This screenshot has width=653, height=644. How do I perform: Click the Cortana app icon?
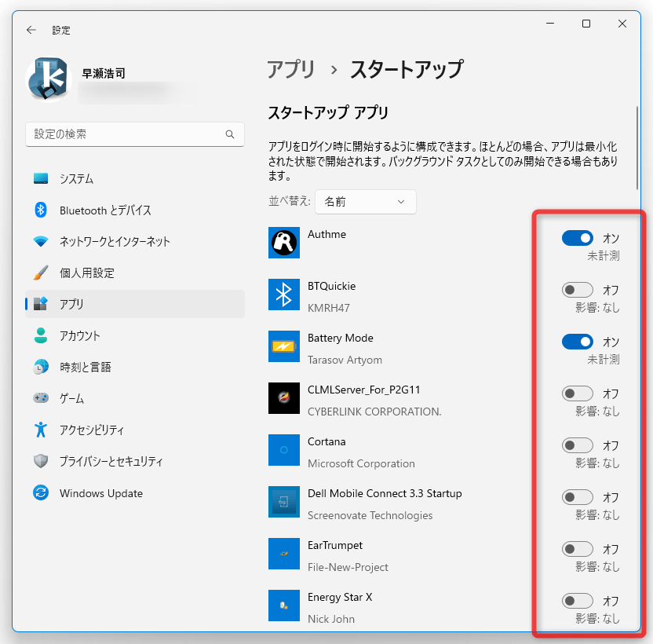284,450
